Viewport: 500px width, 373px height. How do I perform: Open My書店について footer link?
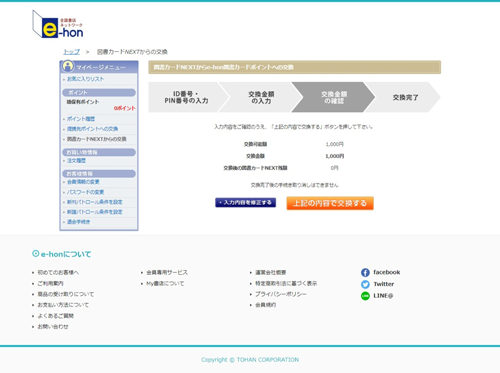pyautogui.click(x=165, y=284)
